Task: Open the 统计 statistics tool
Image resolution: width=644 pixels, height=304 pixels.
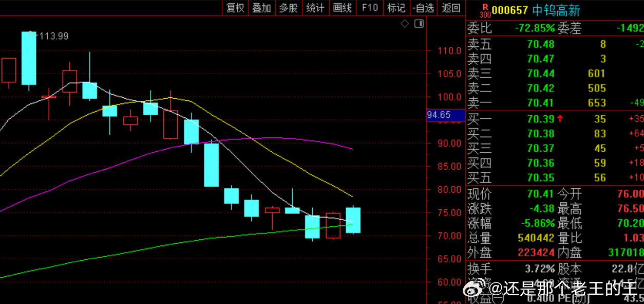Action: (x=315, y=7)
